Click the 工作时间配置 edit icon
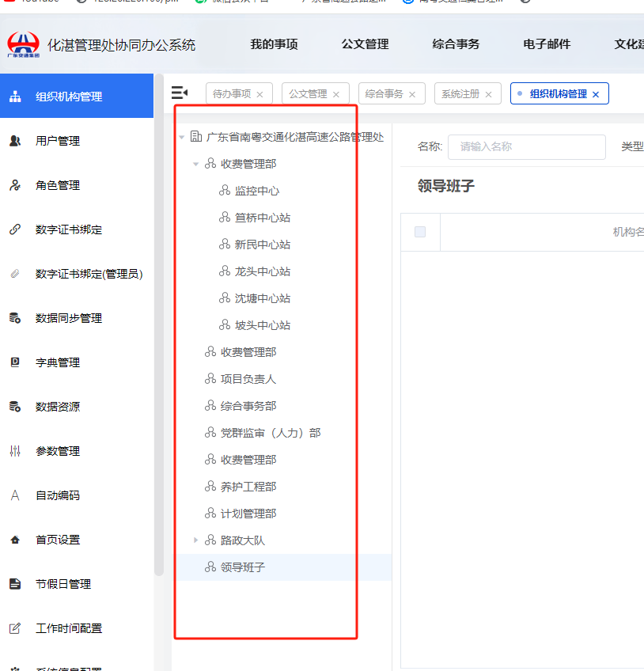 click(x=15, y=628)
